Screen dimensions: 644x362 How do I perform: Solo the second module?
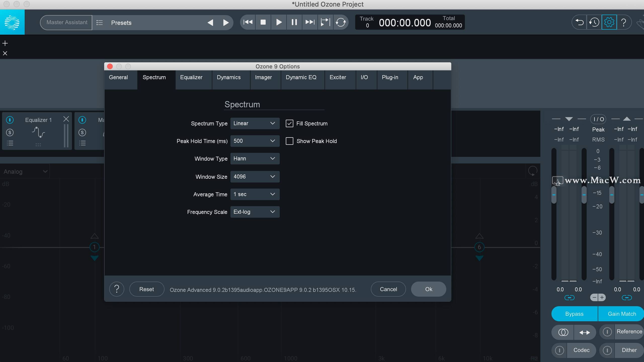82,132
